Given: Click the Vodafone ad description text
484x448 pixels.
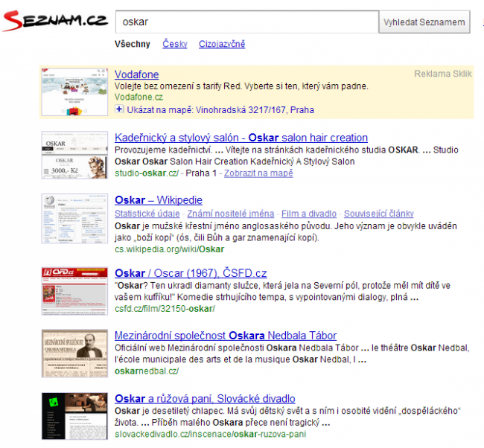Looking at the screenshot, I should pos(241,86).
